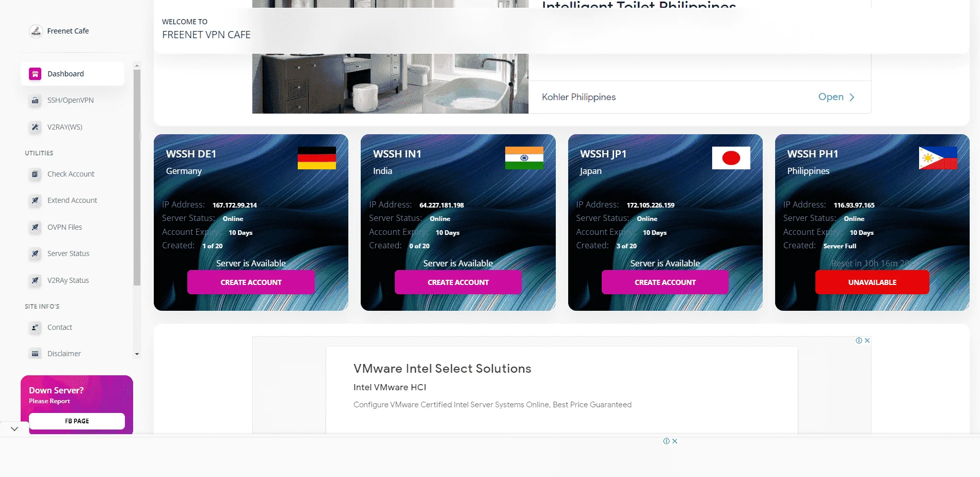Click the SSH/OpenVPN sidebar icon

[x=35, y=101]
